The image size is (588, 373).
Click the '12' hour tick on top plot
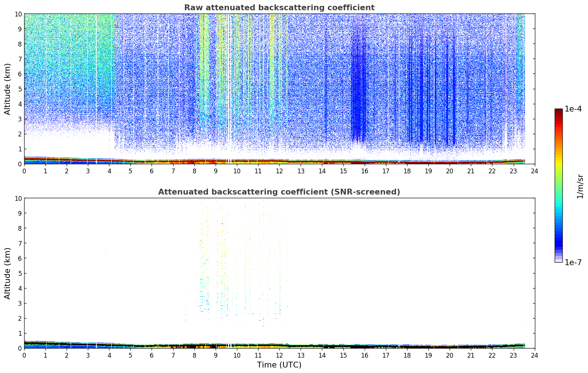pyautogui.click(x=279, y=171)
